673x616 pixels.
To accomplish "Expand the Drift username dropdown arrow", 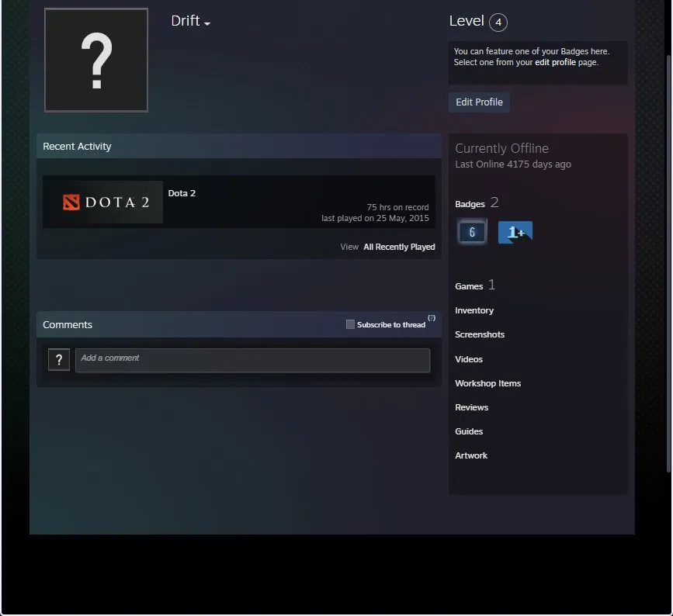I will 207,23.
